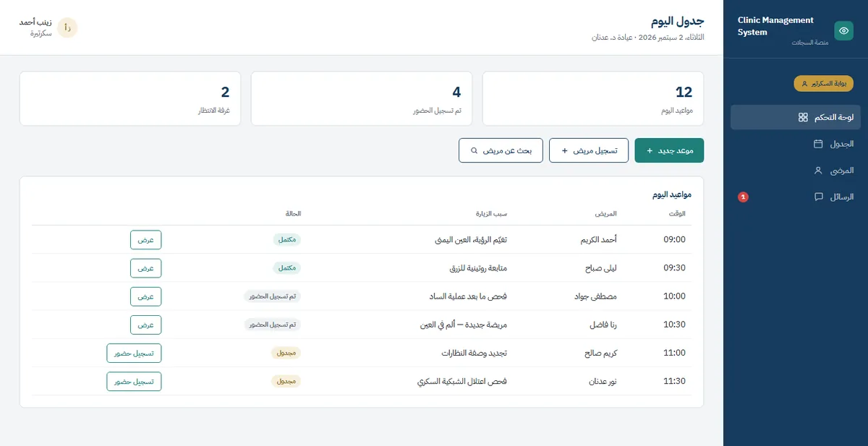This screenshot has width=868, height=446.
Task: Click the dashboard grid icon in sidebar
Action: point(803,117)
